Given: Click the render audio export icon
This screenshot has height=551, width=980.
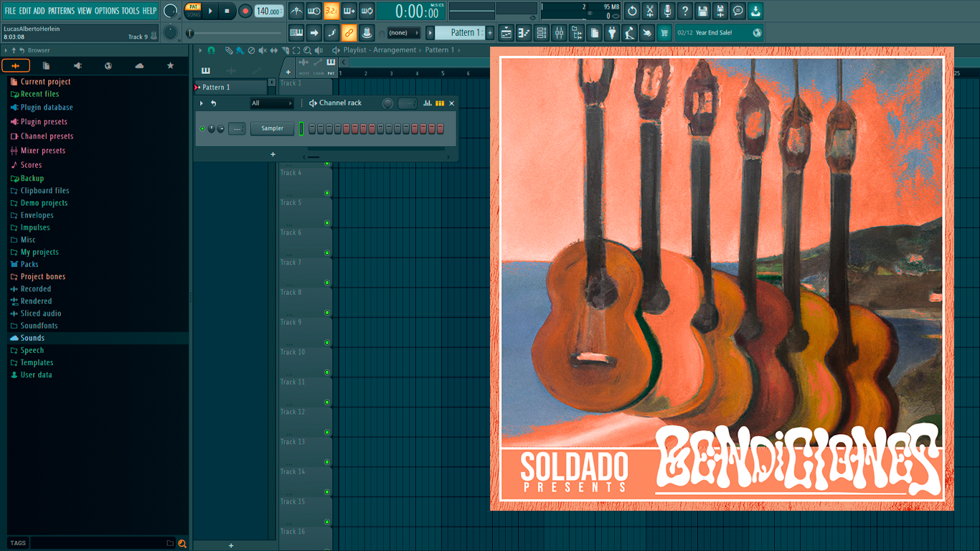Looking at the screenshot, I should coord(720,11).
